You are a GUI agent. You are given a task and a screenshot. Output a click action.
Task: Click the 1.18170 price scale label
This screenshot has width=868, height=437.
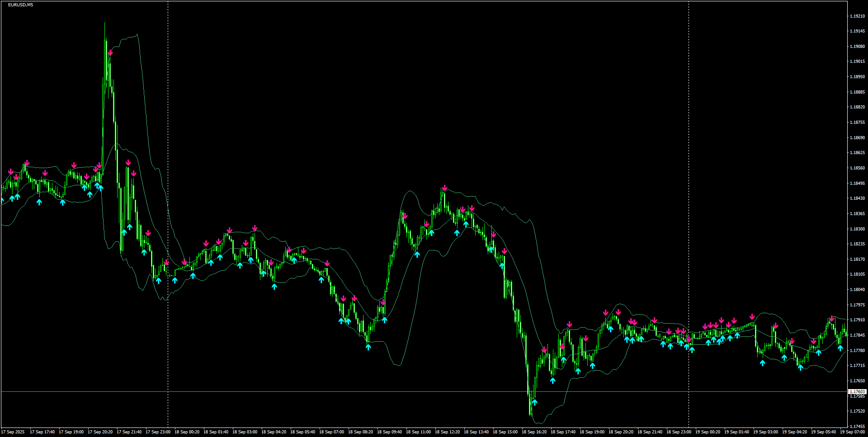click(x=857, y=259)
